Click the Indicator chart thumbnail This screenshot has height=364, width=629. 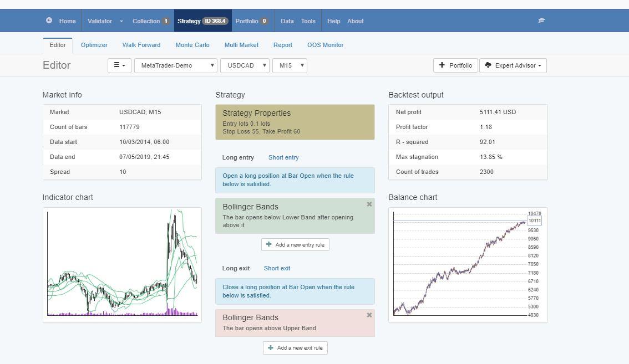pos(122,265)
